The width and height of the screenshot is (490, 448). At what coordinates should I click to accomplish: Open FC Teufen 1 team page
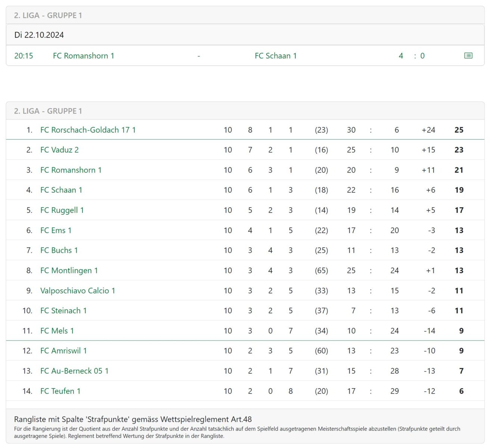tap(60, 391)
